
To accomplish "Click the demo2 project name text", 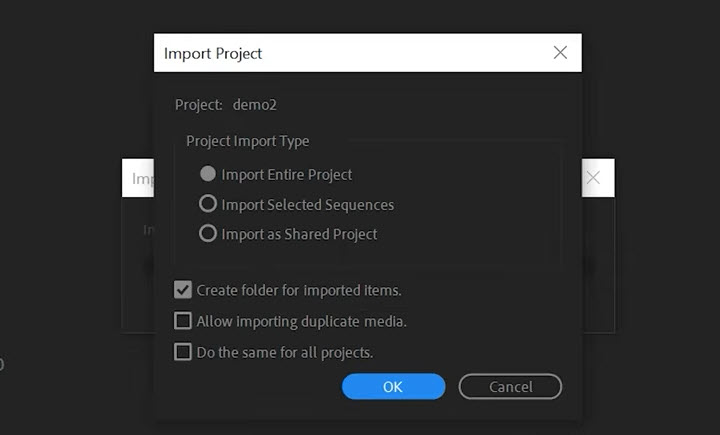I will [254, 105].
